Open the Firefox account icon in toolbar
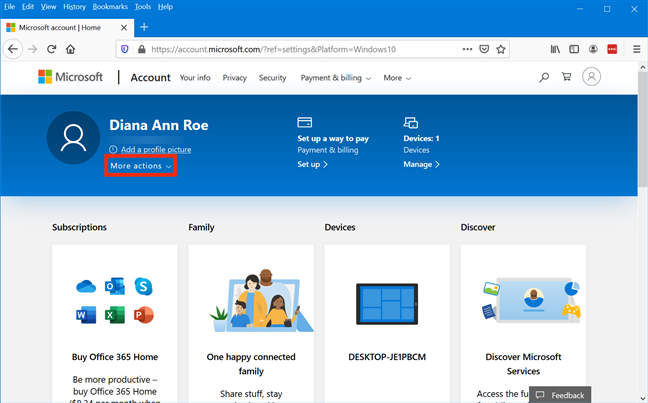Viewport: 648px width, 403px height. pos(593,49)
